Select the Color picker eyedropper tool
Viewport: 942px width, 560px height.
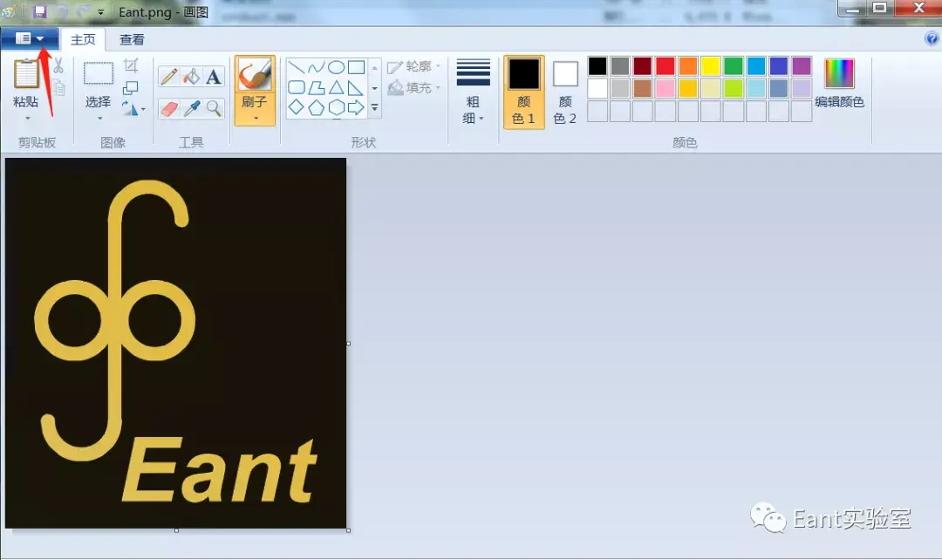tap(192, 109)
